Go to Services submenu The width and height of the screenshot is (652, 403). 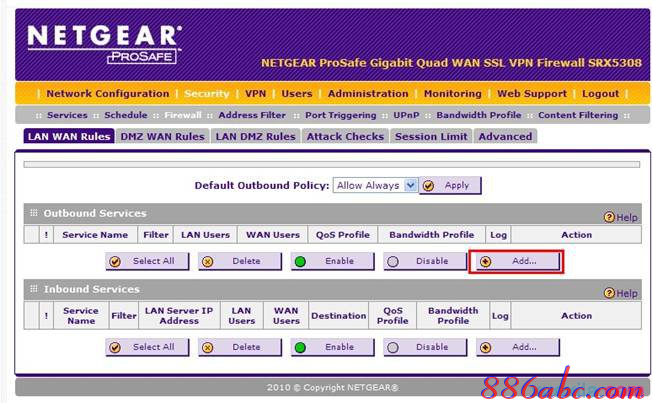[x=67, y=115]
